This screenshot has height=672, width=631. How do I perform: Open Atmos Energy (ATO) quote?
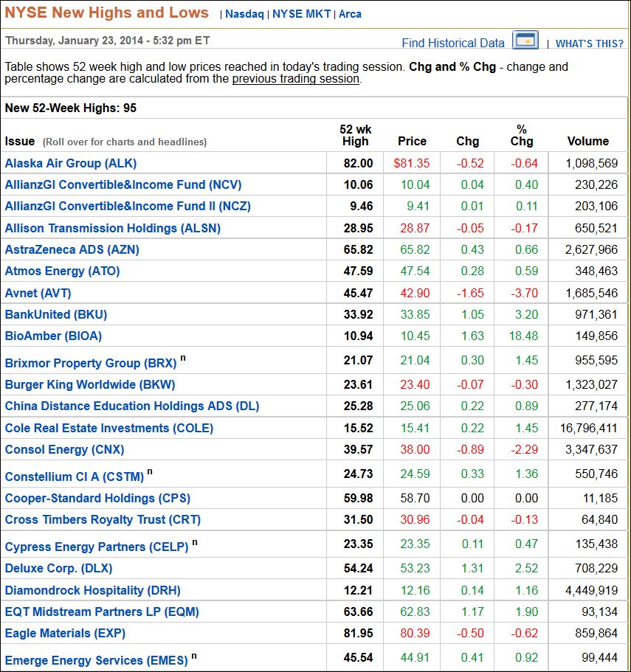tap(62, 271)
